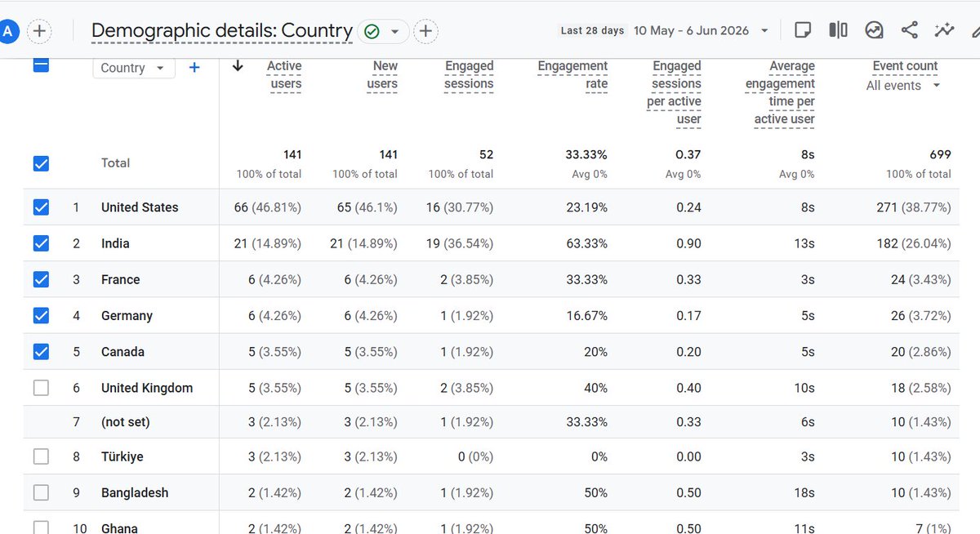
Task: Open the report notes icon
Action: (803, 30)
